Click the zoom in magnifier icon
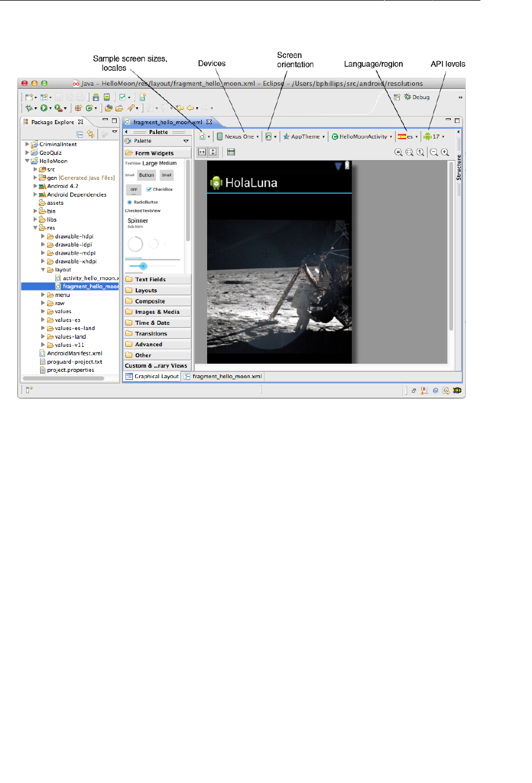This screenshot has height=783, width=532. tap(445, 152)
